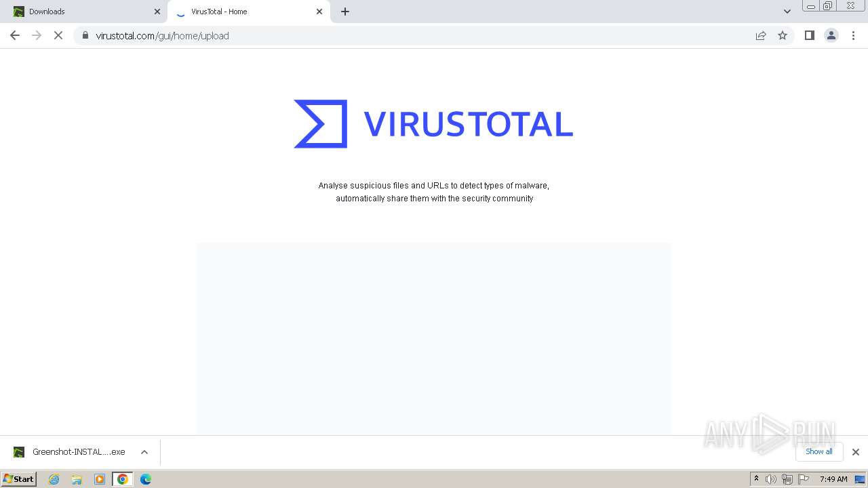Viewport: 868px width, 488px height.
Task: Close the Downloads tab
Action: [x=157, y=12]
